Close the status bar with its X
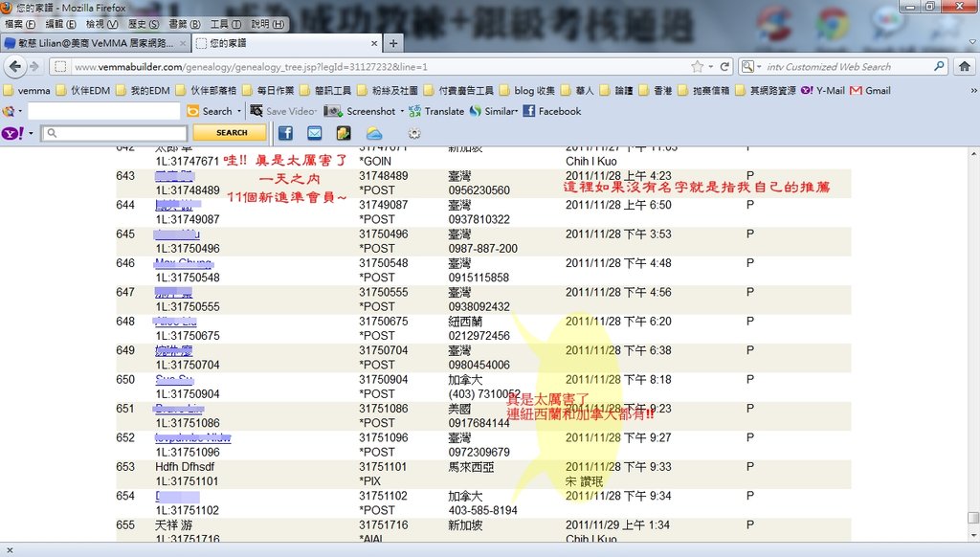980x557 pixels. point(10,550)
